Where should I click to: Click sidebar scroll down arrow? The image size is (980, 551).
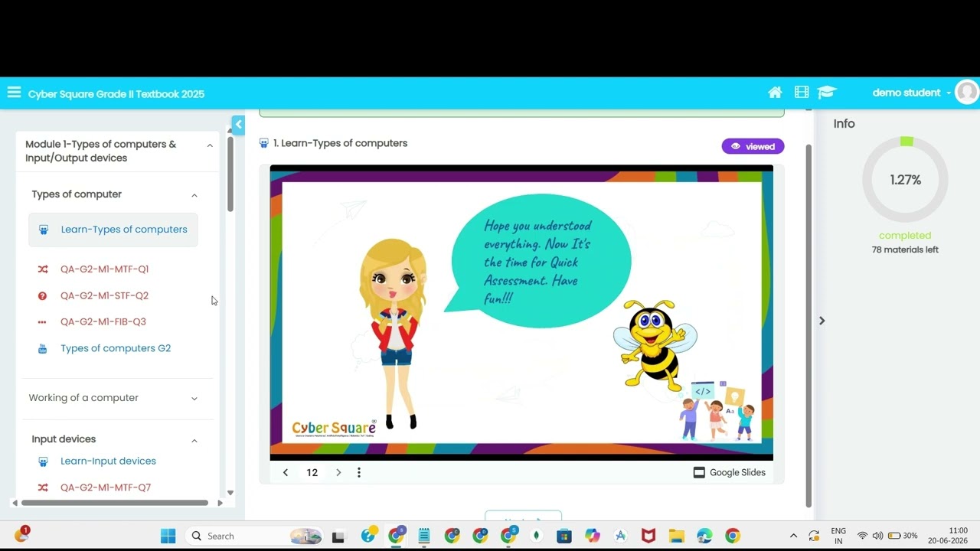[x=230, y=494]
